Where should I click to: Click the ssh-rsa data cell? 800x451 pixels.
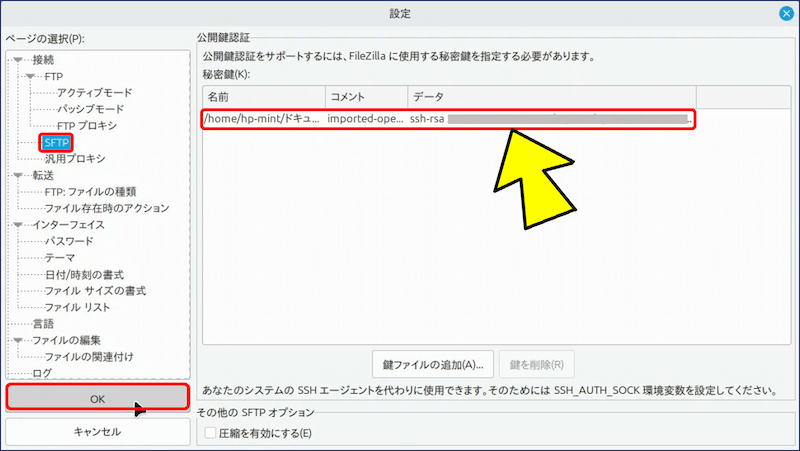pos(551,119)
